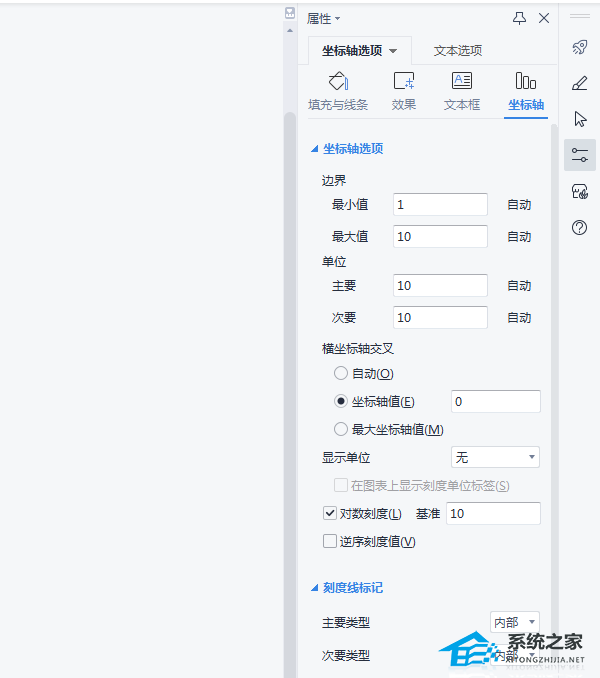Select the arrow cursor tool in sidebar

coord(580,119)
